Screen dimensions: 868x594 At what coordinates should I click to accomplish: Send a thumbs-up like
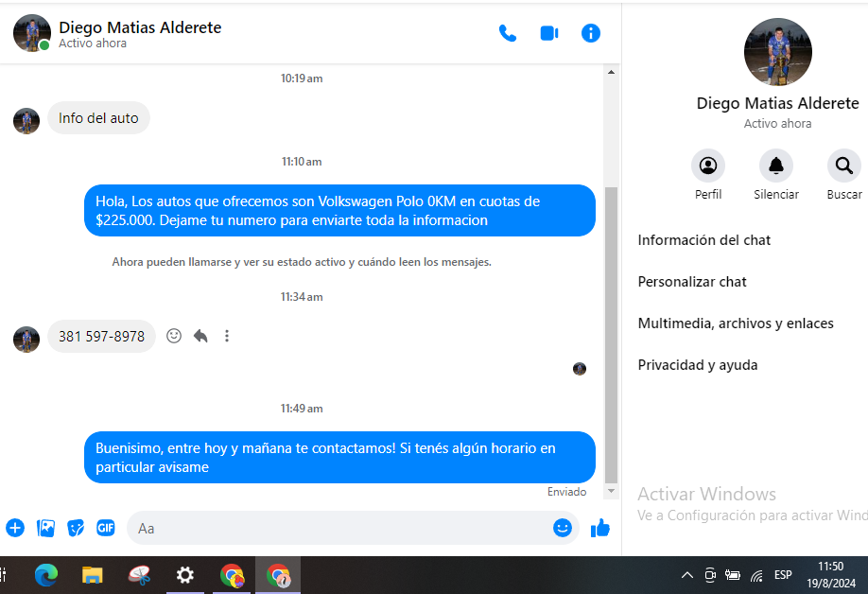click(600, 528)
